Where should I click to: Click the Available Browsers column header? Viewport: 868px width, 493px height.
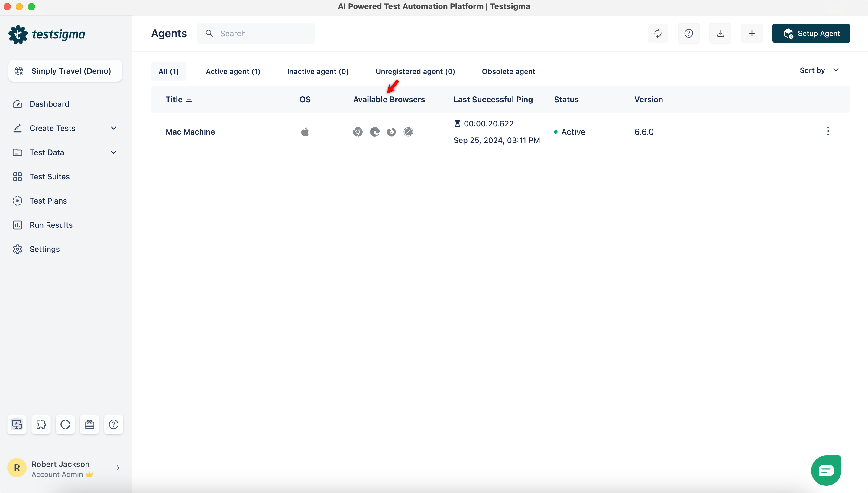(389, 99)
